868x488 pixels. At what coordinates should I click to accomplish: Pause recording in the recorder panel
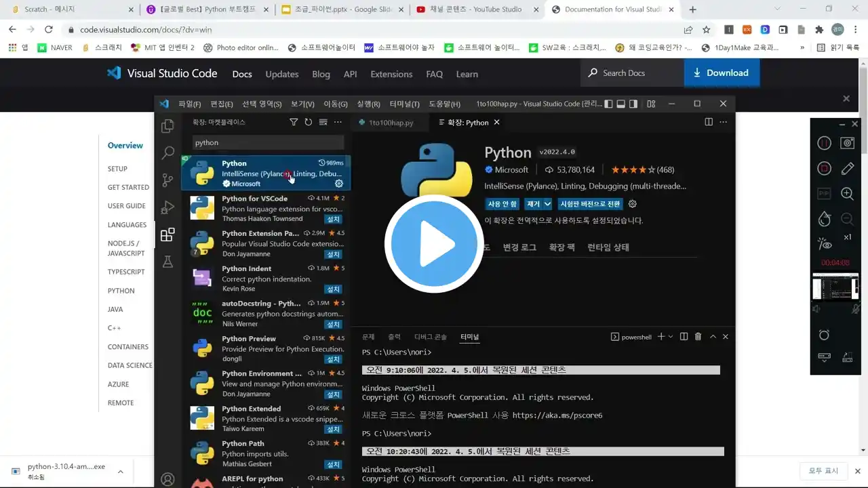pos(824,143)
